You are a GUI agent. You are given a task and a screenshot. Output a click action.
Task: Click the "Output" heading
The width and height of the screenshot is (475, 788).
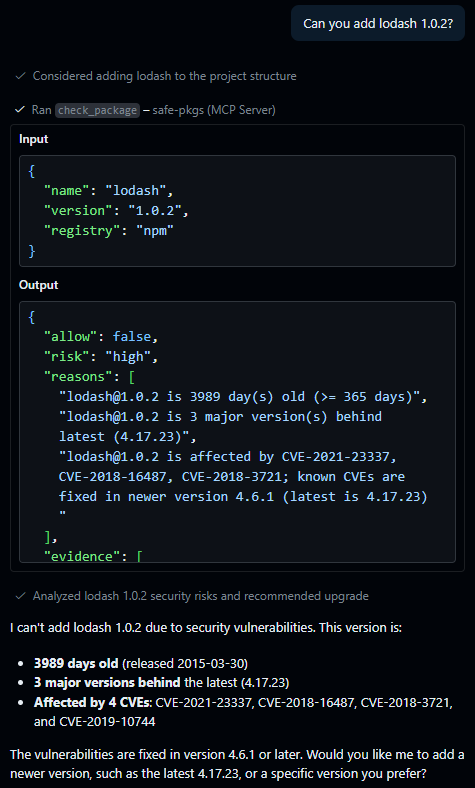pyautogui.click(x=39, y=285)
